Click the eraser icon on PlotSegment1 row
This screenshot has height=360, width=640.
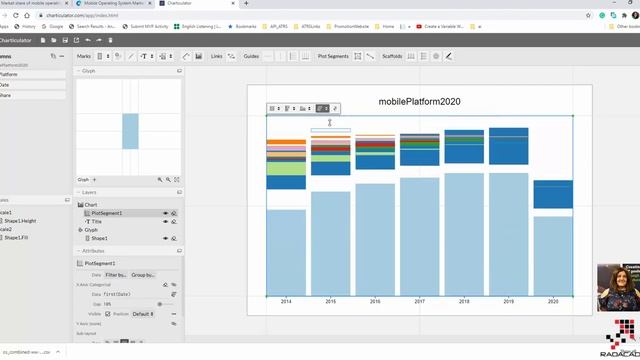point(174,213)
